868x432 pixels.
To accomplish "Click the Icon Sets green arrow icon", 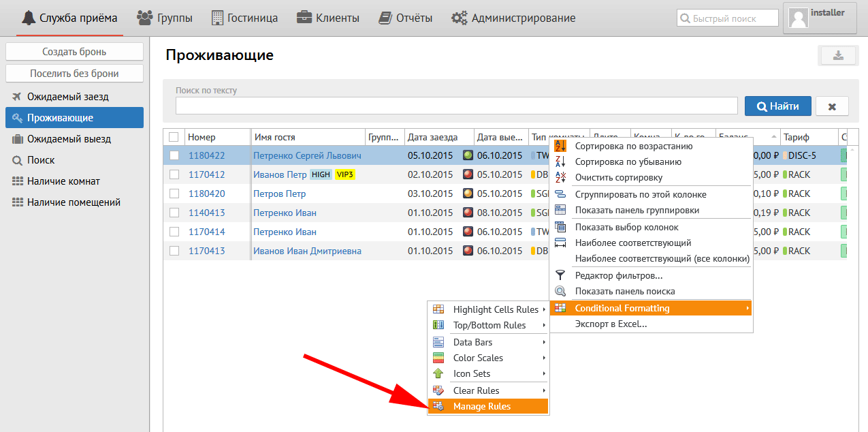I will pyautogui.click(x=439, y=373).
